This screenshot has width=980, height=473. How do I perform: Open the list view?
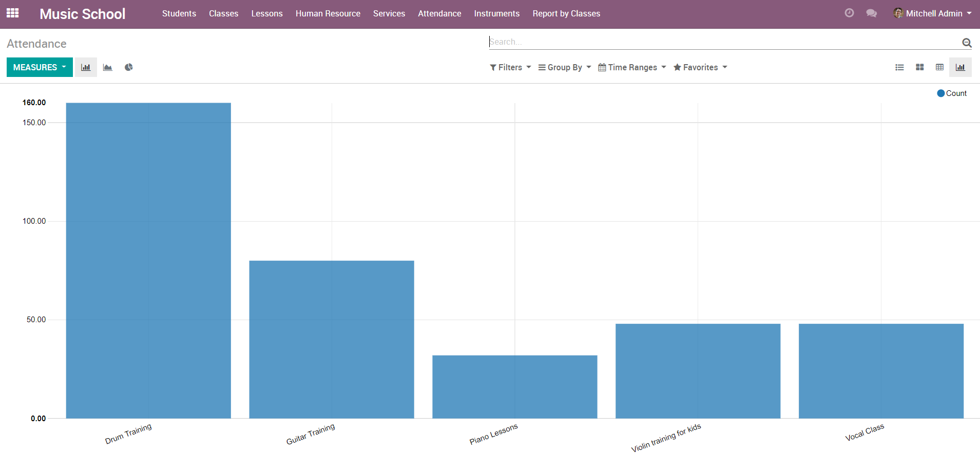pos(899,67)
